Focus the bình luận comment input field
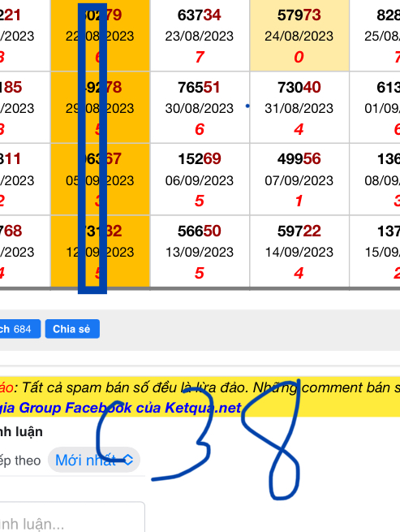 tap(72, 517)
